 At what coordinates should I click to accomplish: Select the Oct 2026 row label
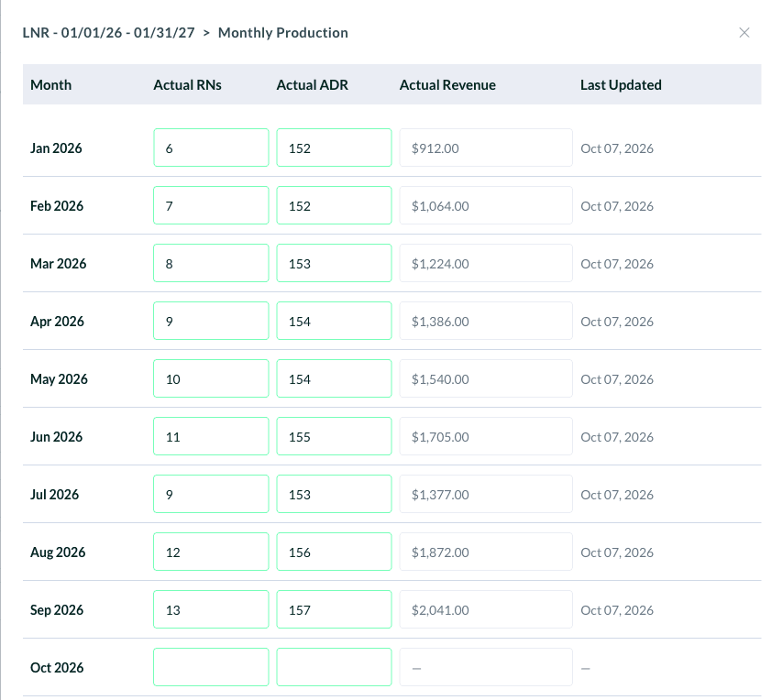tap(57, 668)
